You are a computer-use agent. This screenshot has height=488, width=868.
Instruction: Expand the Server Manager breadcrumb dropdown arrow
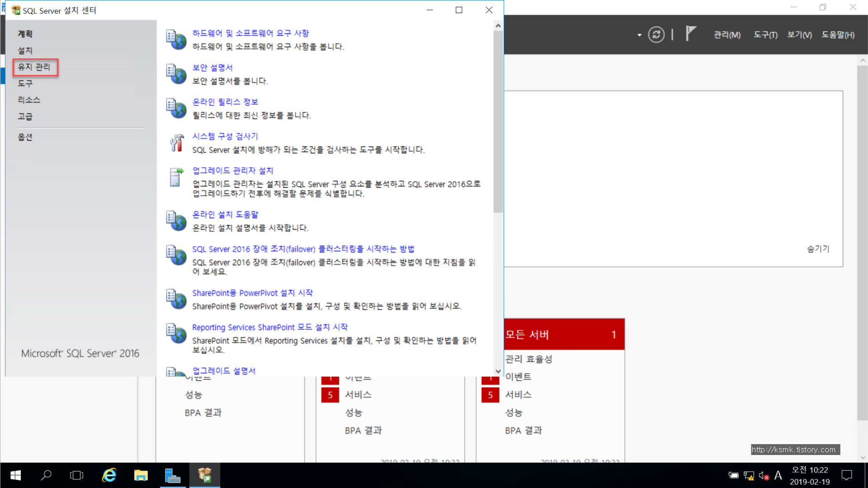click(639, 35)
